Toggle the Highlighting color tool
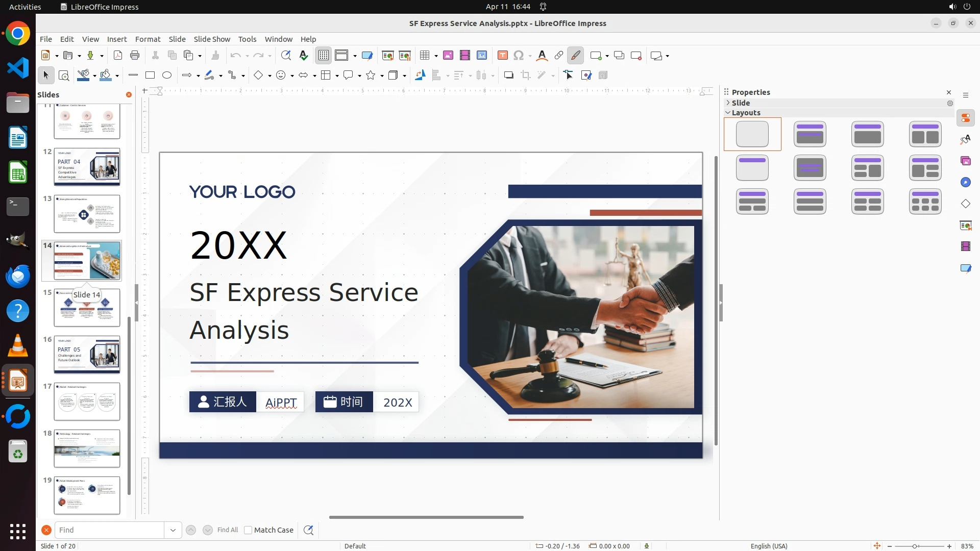 click(576, 56)
